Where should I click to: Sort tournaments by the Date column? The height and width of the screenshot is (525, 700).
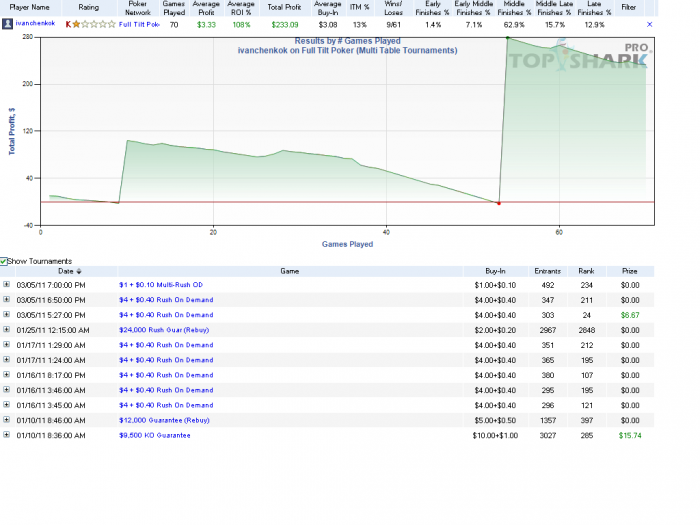[x=66, y=271]
